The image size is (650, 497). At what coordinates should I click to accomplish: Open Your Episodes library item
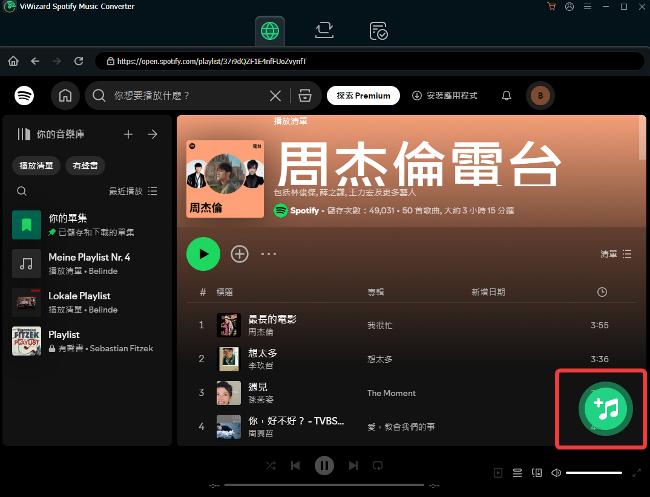[x=86, y=225]
